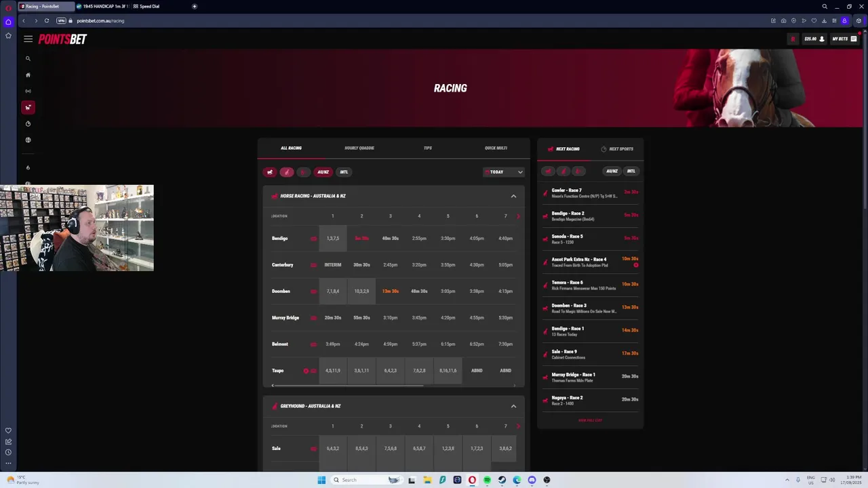
Task: Open the basketball sports sidebar icon
Action: 28,140
